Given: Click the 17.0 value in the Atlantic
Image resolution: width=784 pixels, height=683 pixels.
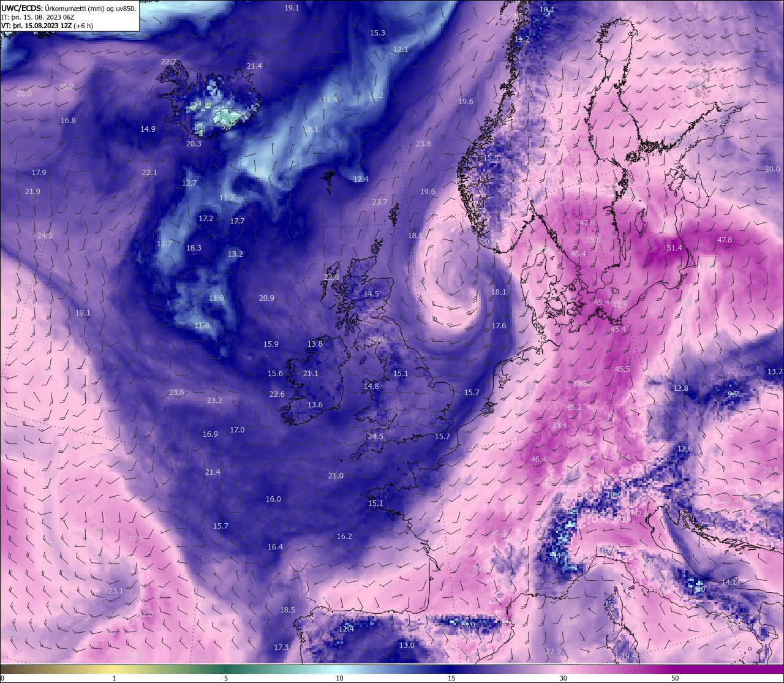Looking at the screenshot, I should click(237, 429).
